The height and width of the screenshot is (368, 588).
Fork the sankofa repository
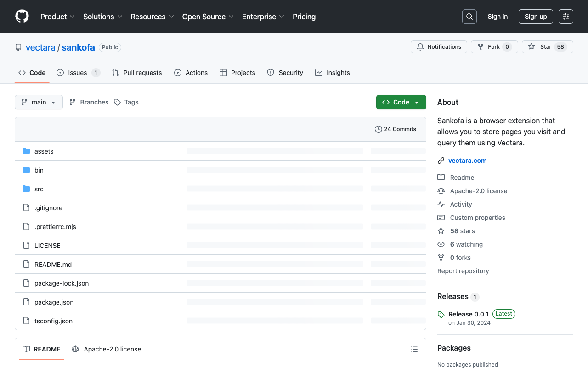(494, 47)
